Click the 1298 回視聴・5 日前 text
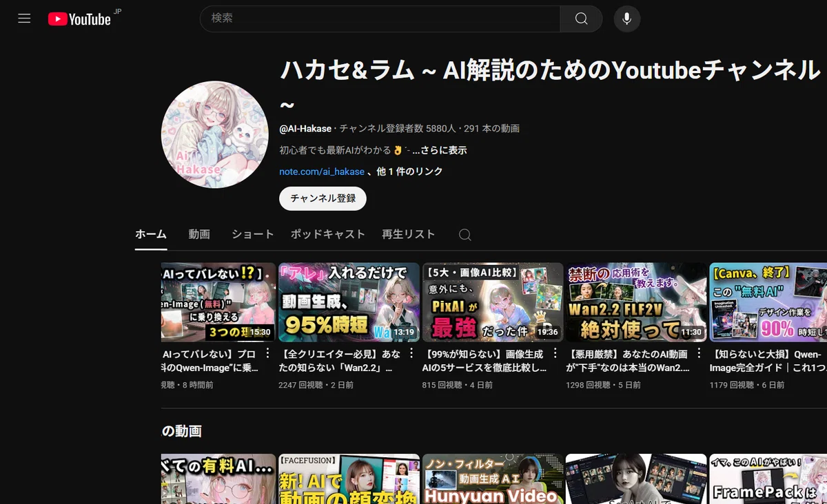Viewport: 827px width, 504px height. [x=603, y=386]
